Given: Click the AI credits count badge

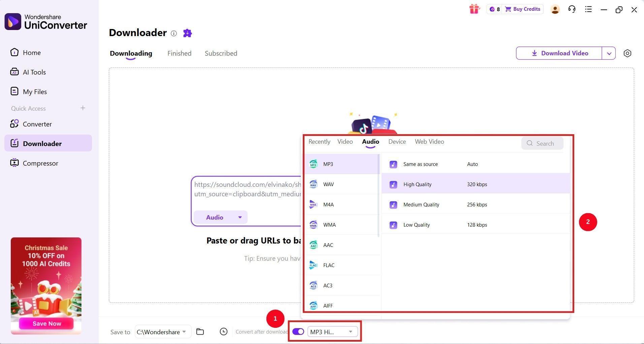Looking at the screenshot, I should [x=495, y=9].
